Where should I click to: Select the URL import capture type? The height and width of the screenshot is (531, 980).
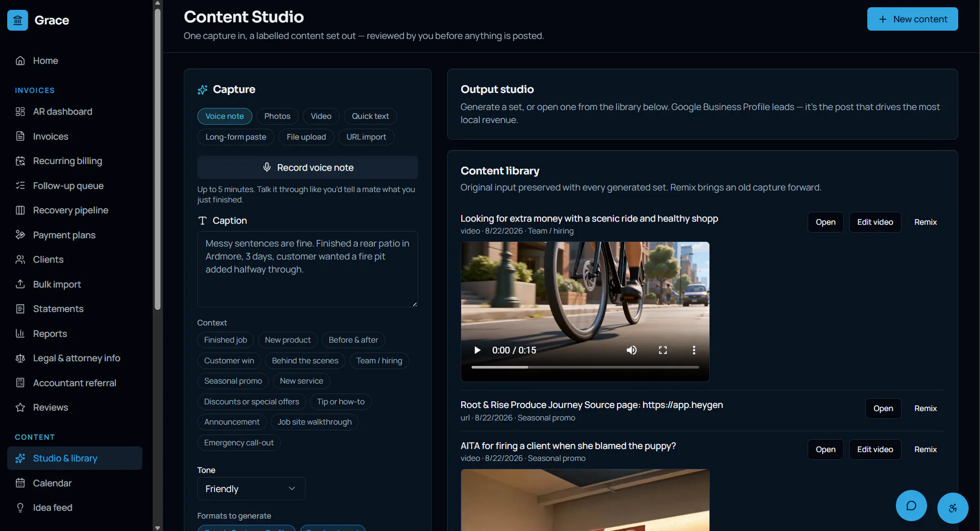(x=366, y=137)
